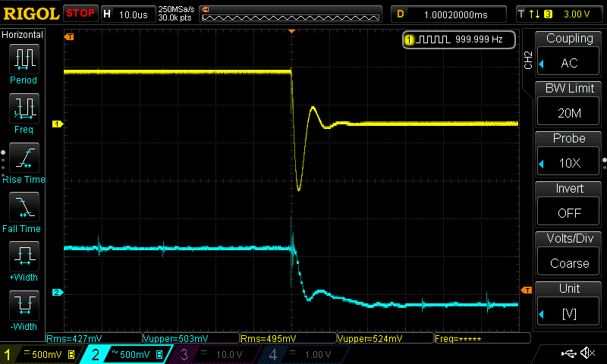Click the cyan Vupper=503mV measurement

[x=176, y=339]
